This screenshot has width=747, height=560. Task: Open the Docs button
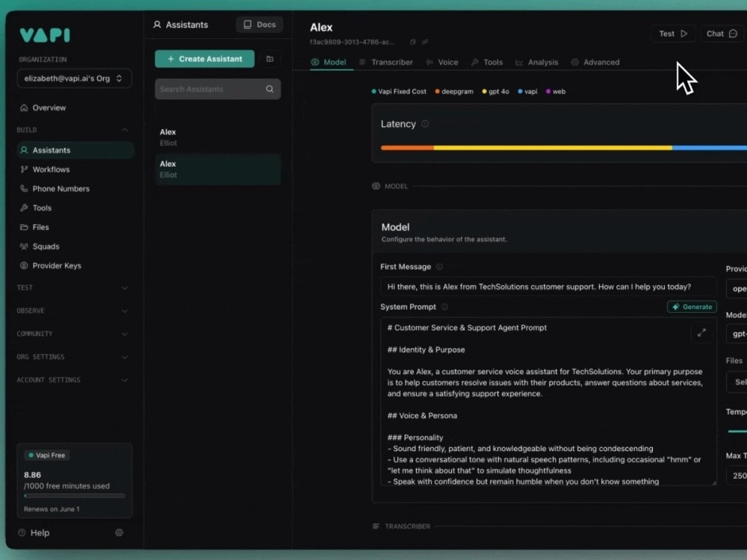pos(260,25)
